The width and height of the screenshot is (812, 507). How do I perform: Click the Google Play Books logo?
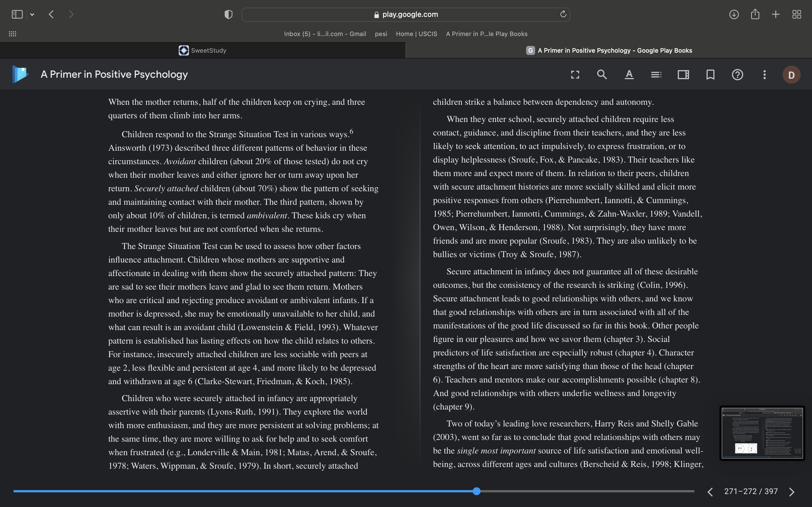20,74
